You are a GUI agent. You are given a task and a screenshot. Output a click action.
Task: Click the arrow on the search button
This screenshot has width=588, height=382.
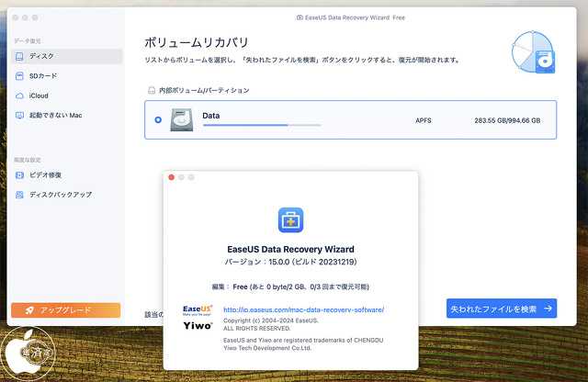(548, 309)
